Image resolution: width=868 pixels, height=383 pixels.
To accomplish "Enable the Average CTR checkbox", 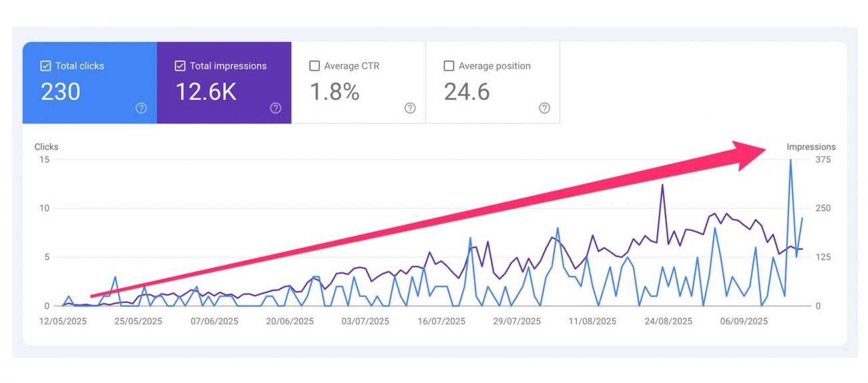I will pos(314,66).
